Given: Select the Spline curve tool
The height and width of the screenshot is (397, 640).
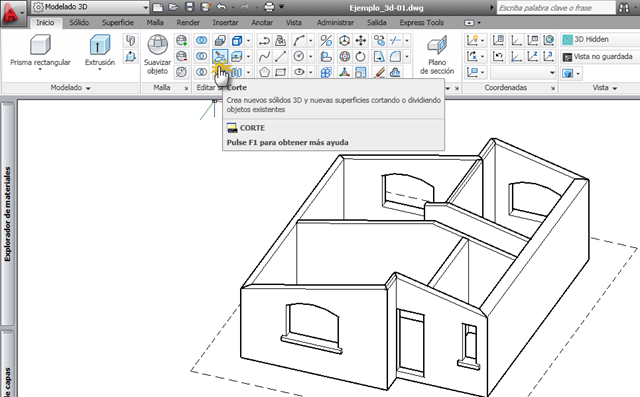Looking at the screenshot, I should pos(264,56).
